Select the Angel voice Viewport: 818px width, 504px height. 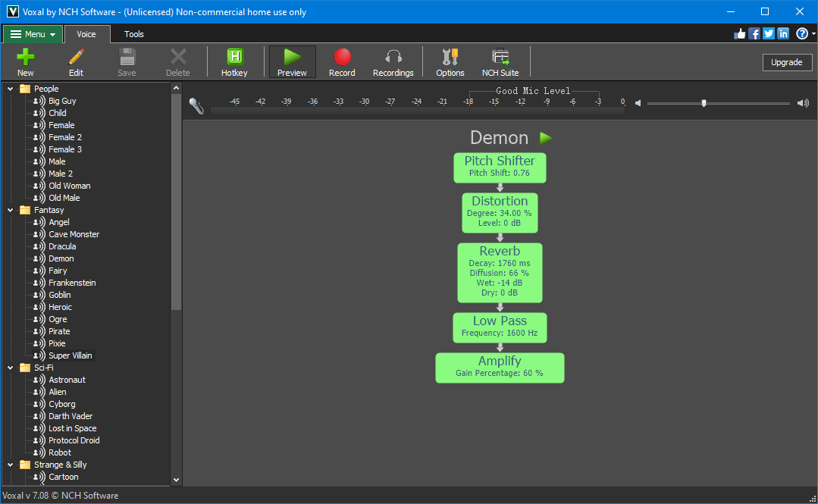[59, 222]
